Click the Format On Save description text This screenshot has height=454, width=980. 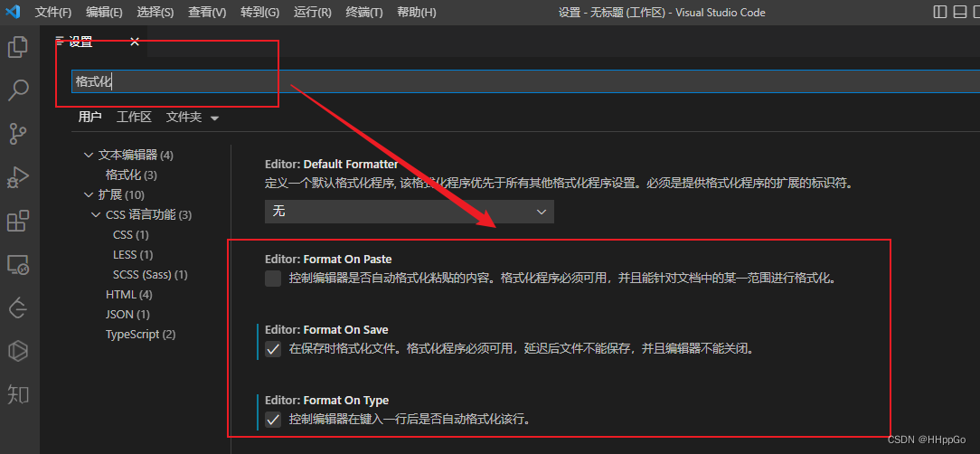click(522, 349)
